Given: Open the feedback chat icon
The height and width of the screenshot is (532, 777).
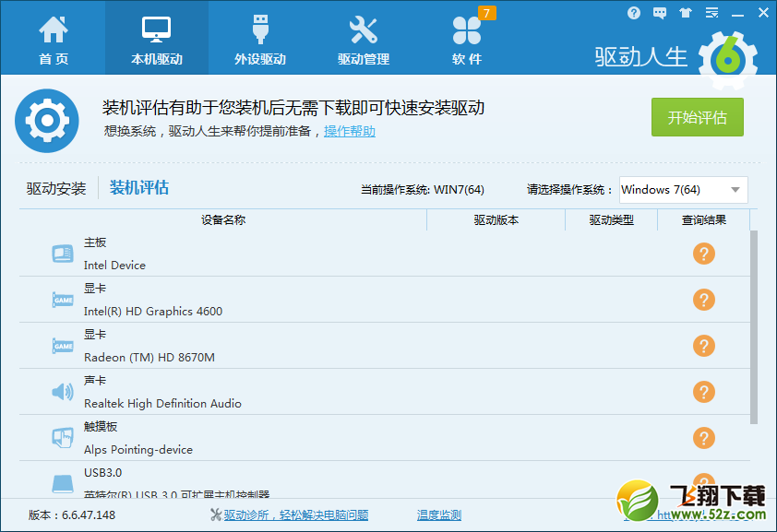Looking at the screenshot, I should point(660,13).
